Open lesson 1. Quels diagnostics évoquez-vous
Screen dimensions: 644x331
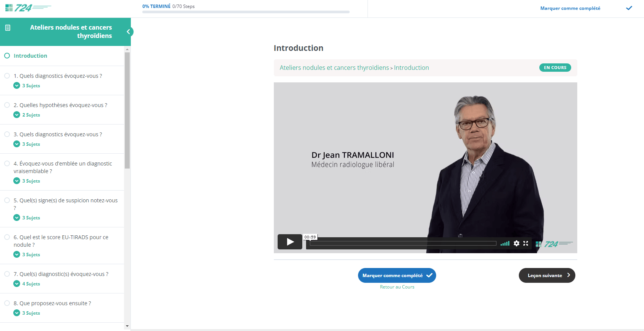pos(58,76)
